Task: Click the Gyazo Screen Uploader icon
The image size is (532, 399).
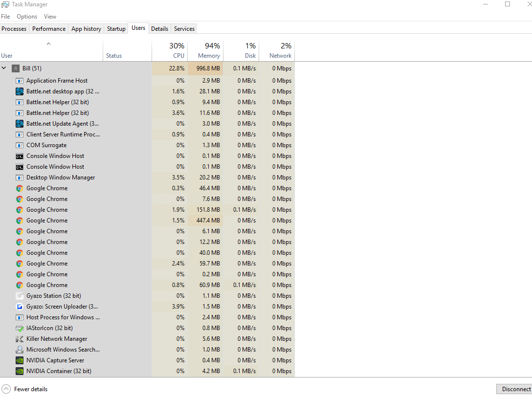Action: click(x=20, y=307)
